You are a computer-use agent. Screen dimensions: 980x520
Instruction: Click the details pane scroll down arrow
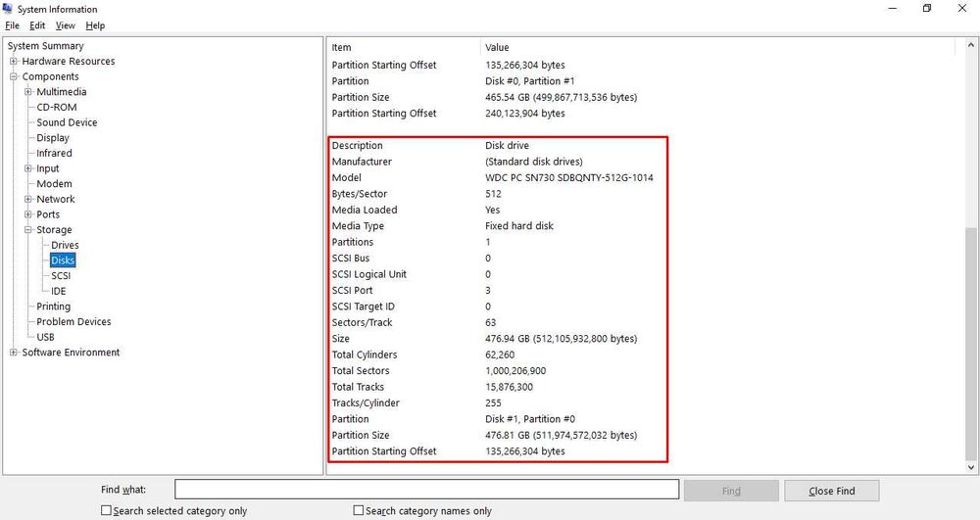[x=970, y=467]
